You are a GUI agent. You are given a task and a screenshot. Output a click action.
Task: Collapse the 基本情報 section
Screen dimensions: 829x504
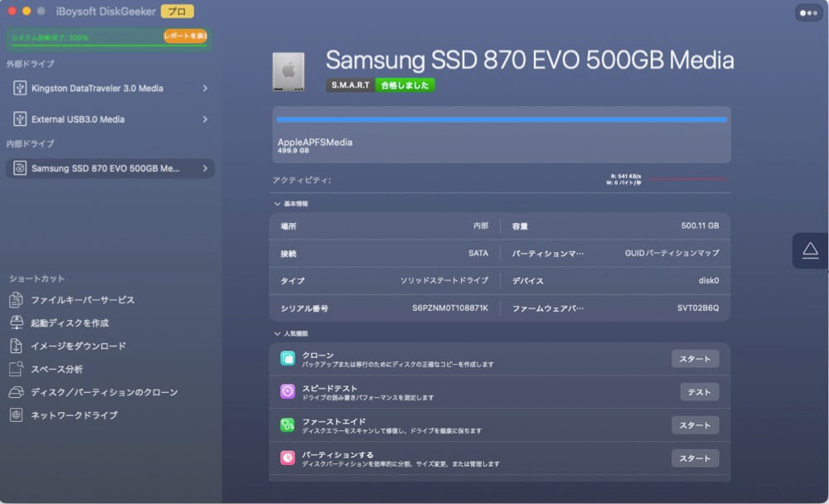(277, 204)
